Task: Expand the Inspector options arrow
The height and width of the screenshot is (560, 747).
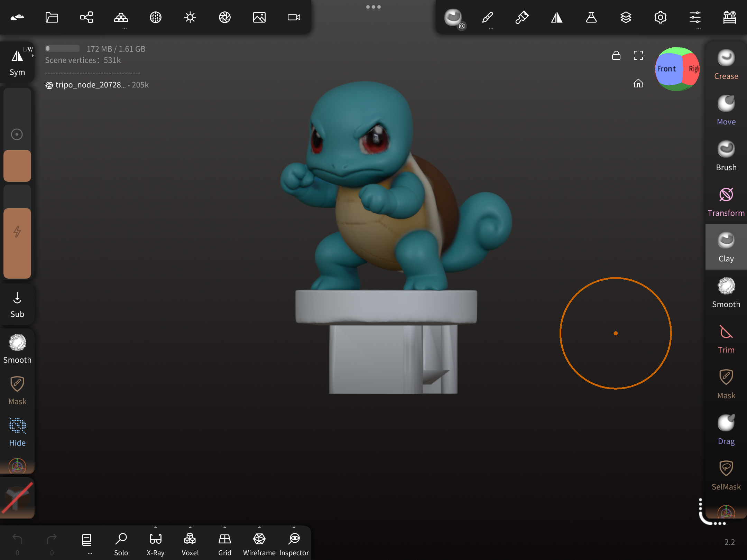Action: pyautogui.click(x=294, y=528)
